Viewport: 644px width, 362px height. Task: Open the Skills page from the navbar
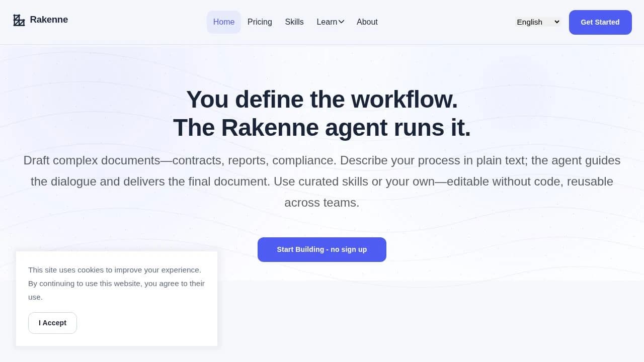click(x=294, y=22)
